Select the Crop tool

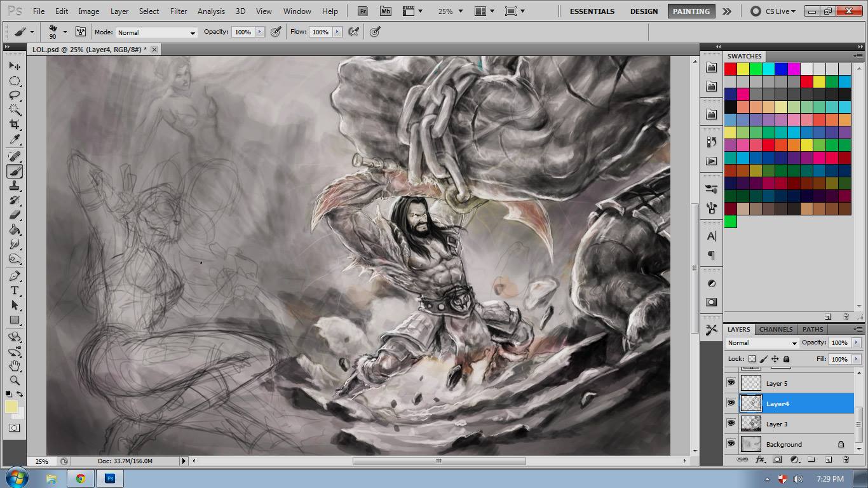14,125
